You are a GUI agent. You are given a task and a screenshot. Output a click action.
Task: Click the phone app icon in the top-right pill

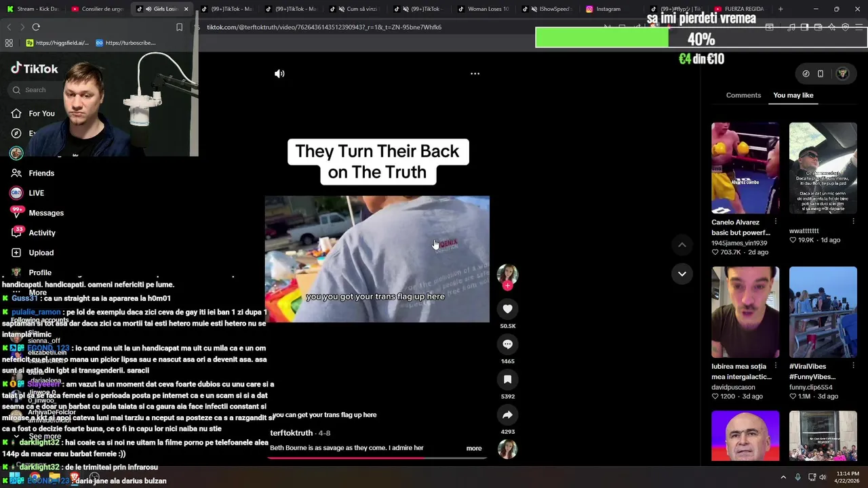click(x=821, y=74)
